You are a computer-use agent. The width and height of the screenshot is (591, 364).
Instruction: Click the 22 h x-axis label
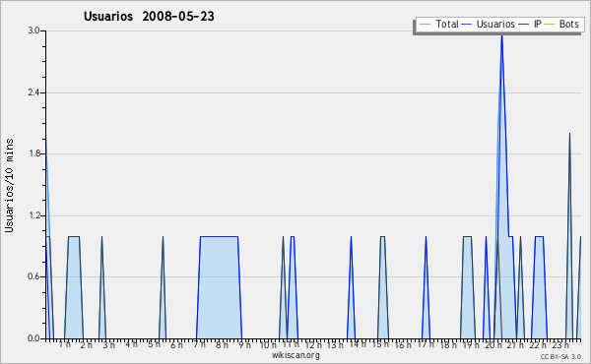[538, 345]
